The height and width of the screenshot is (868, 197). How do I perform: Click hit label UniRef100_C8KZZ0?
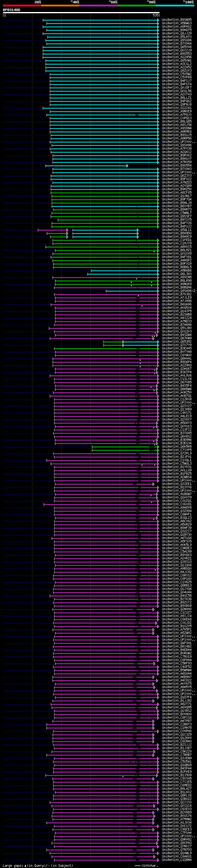pos(177,751)
